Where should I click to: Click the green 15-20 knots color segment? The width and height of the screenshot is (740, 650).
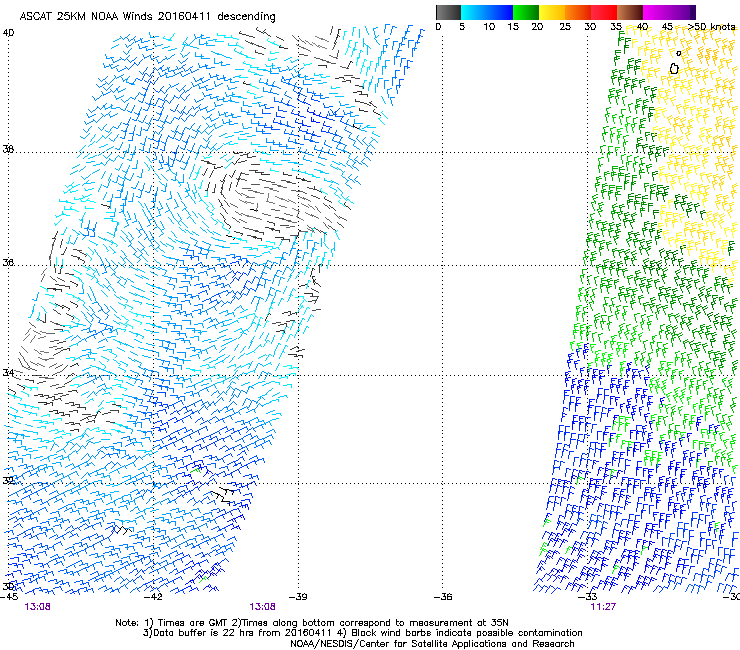526,12
